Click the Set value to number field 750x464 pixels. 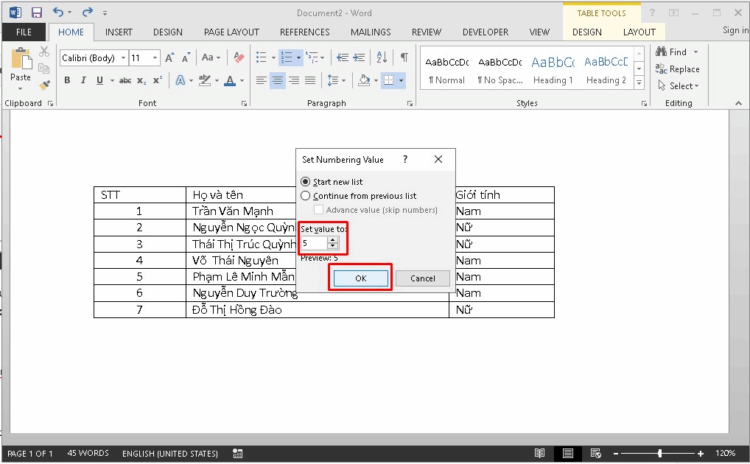click(x=312, y=243)
